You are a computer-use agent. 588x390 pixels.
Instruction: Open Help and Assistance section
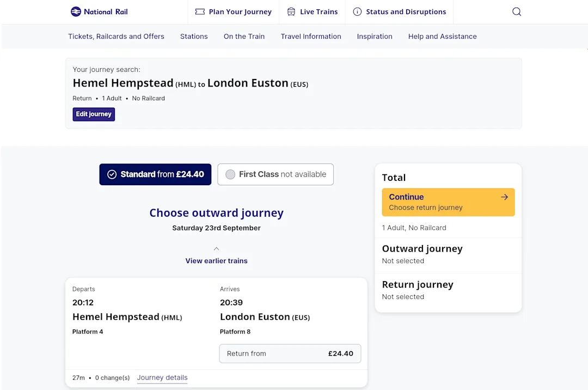coord(442,36)
